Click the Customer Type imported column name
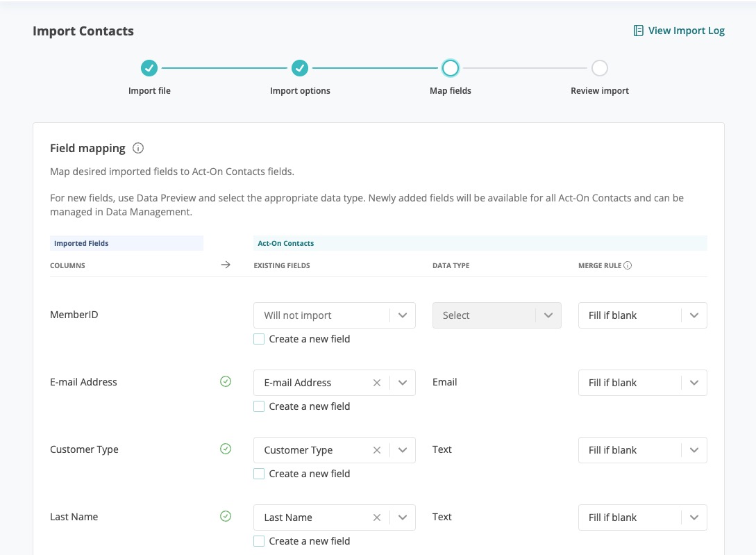 pos(84,449)
